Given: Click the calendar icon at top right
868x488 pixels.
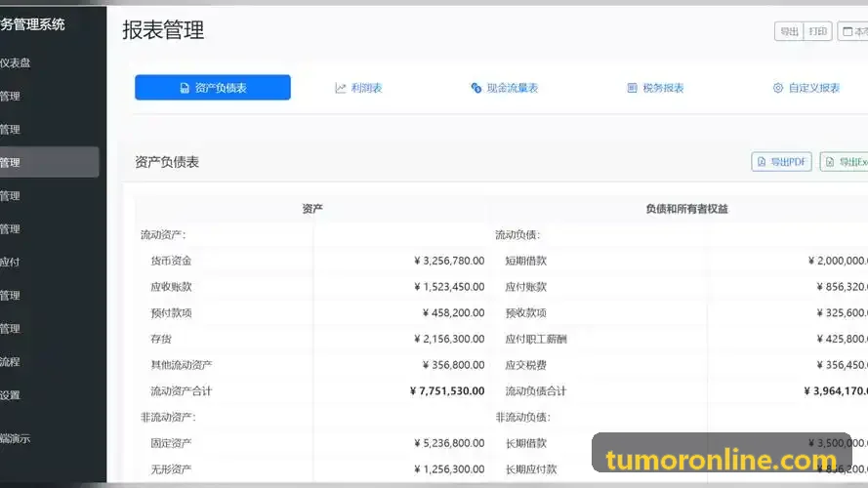Looking at the screenshot, I should (847, 31).
